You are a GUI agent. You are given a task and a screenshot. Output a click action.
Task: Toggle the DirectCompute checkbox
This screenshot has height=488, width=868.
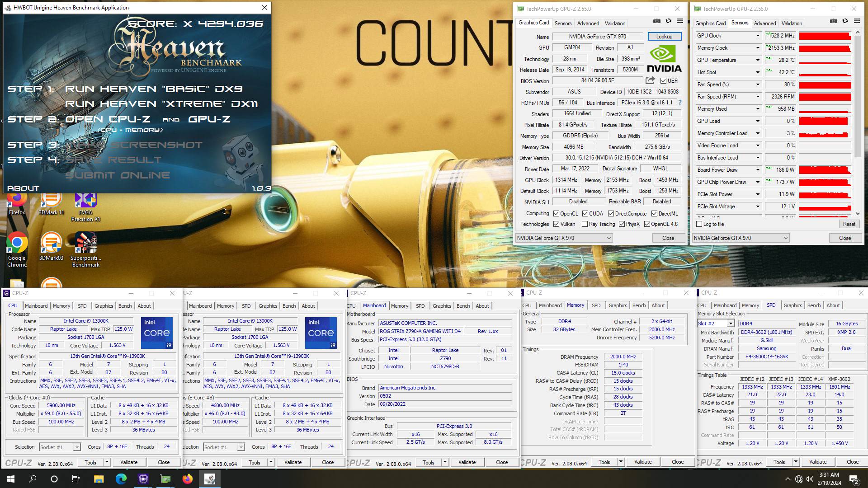click(x=611, y=214)
